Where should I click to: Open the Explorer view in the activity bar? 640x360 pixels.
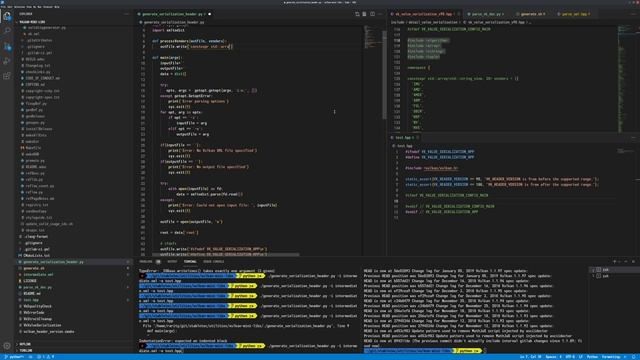click(x=7, y=17)
